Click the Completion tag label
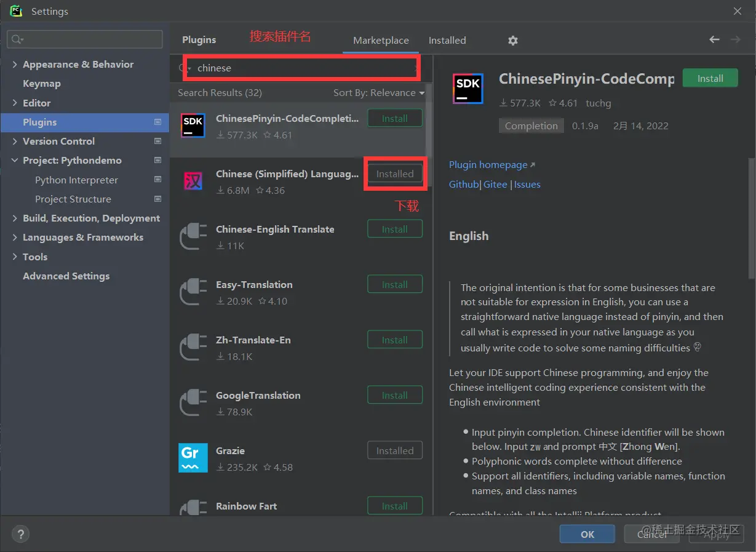This screenshot has height=552, width=756. pos(531,126)
